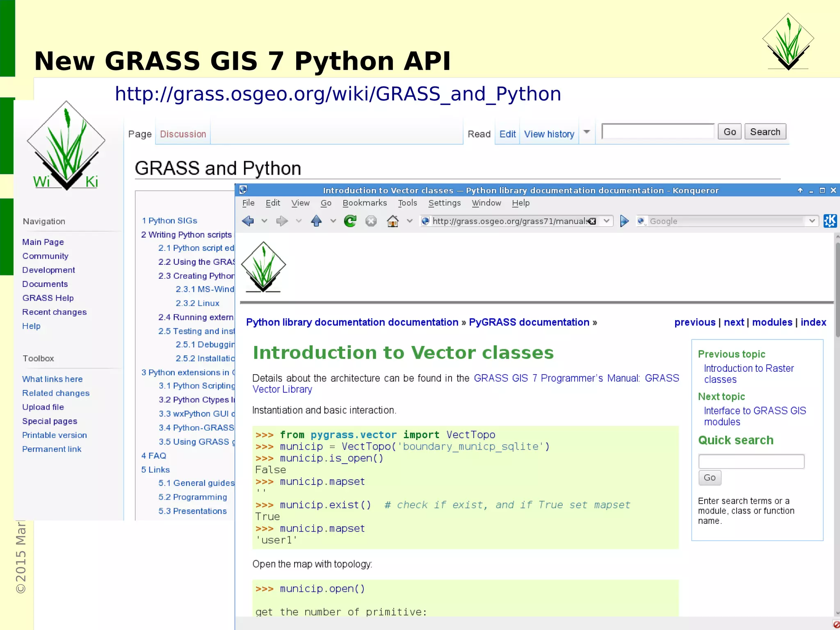Click the blue Go arrow next to URL bar

624,221
